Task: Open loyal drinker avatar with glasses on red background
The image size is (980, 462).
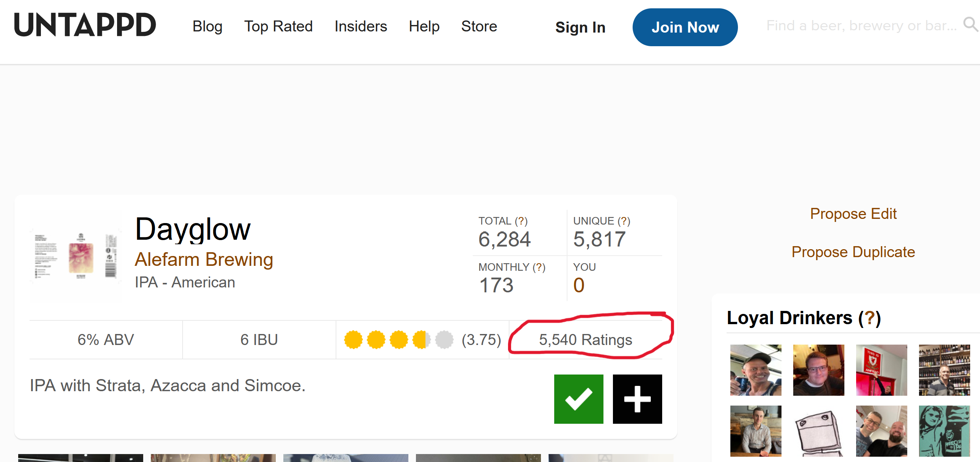Action: click(x=818, y=370)
